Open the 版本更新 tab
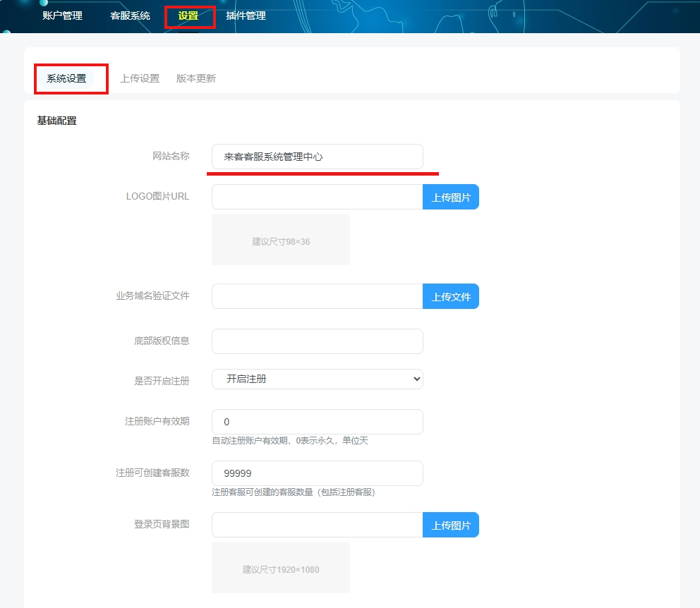 click(x=195, y=78)
